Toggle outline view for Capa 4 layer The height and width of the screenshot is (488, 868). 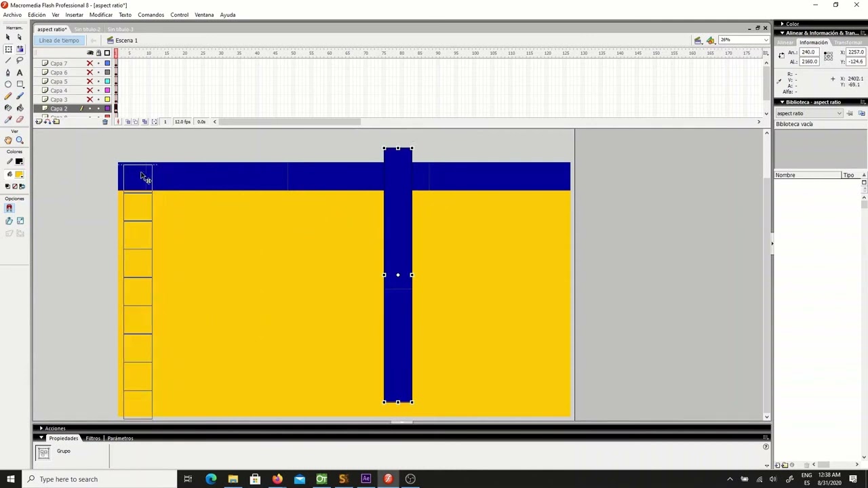click(x=107, y=90)
